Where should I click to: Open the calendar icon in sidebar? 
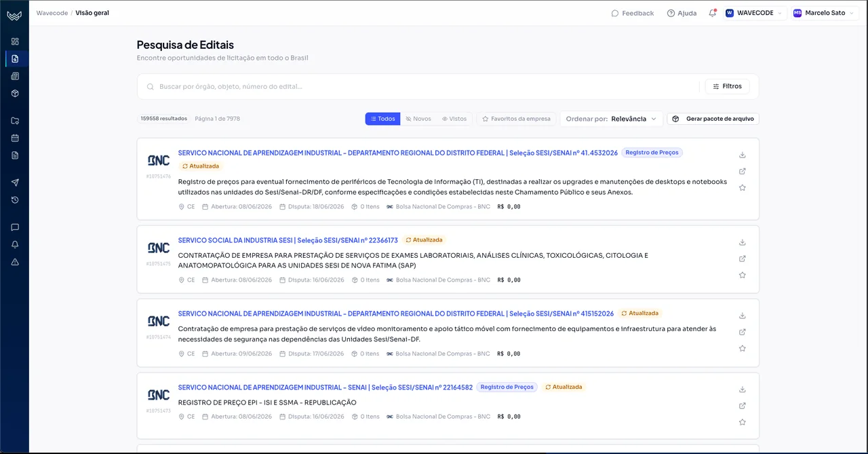[x=15, y=138]
